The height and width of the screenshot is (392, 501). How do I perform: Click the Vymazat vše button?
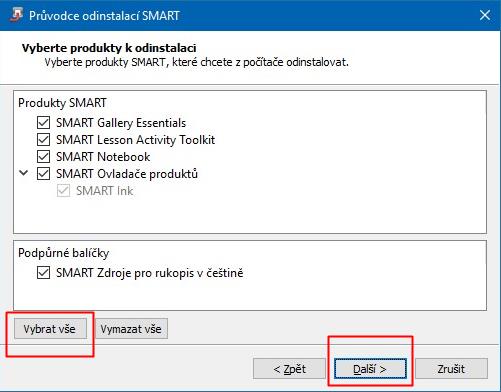[131, 329]
